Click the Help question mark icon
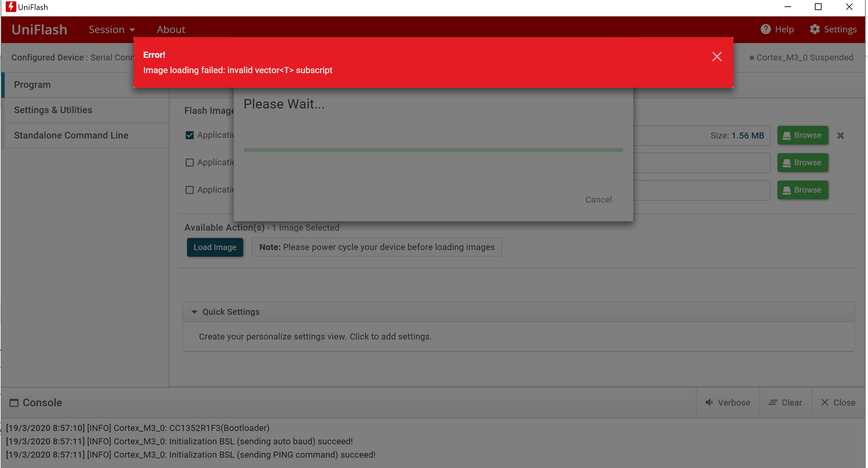Viewport: 868px width, 468px height. 765,29
